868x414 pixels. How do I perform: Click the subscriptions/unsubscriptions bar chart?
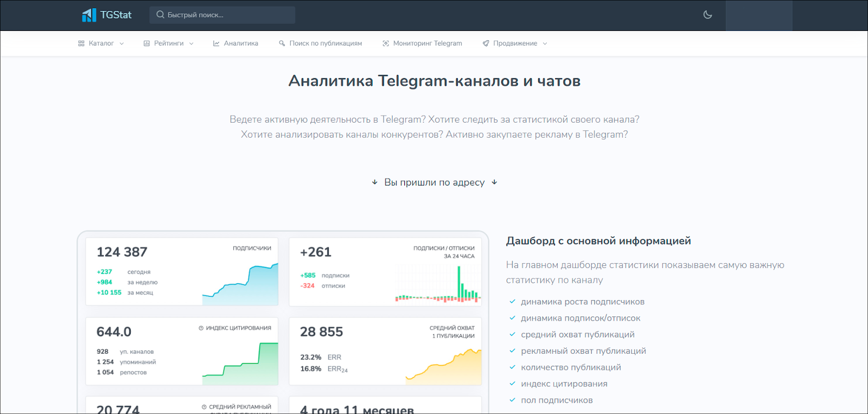pos(438,284)
